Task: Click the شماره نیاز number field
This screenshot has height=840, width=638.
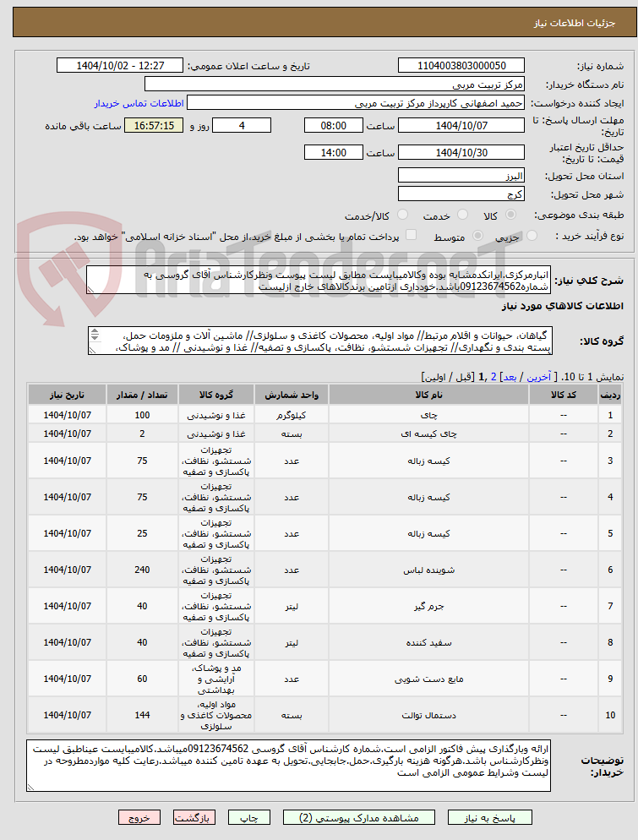Action: pyautogui.click(x=461, y=65)
